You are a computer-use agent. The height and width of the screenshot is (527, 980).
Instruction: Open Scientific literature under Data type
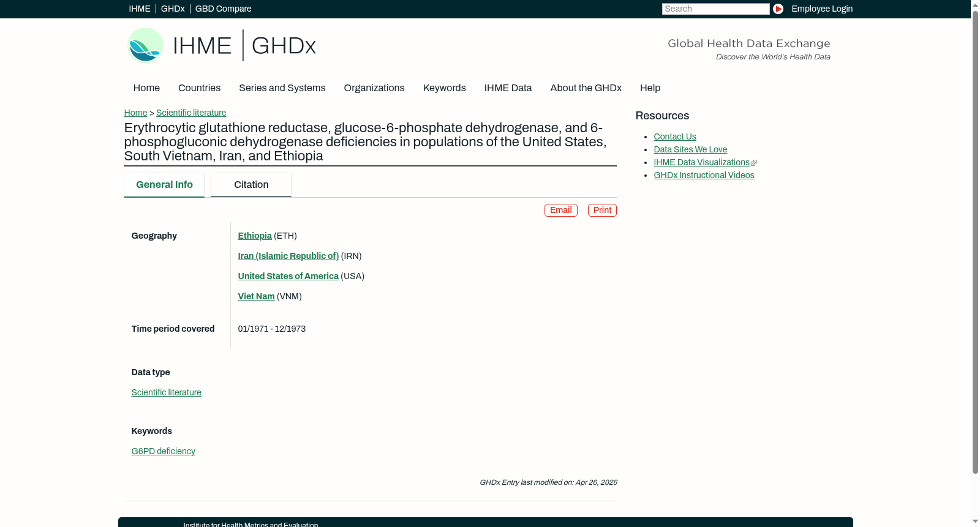point(167,392)
